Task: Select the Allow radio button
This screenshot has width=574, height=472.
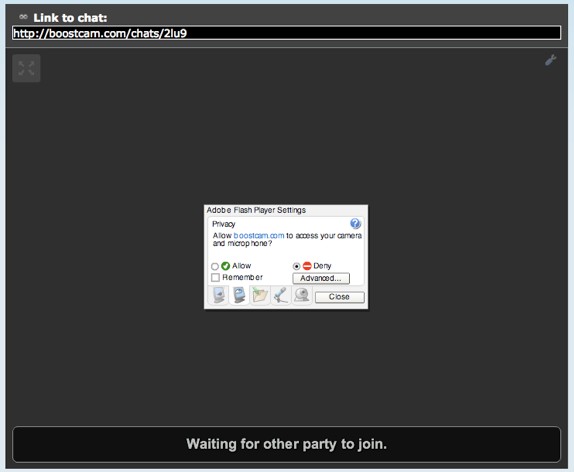Action: (215, 266)
